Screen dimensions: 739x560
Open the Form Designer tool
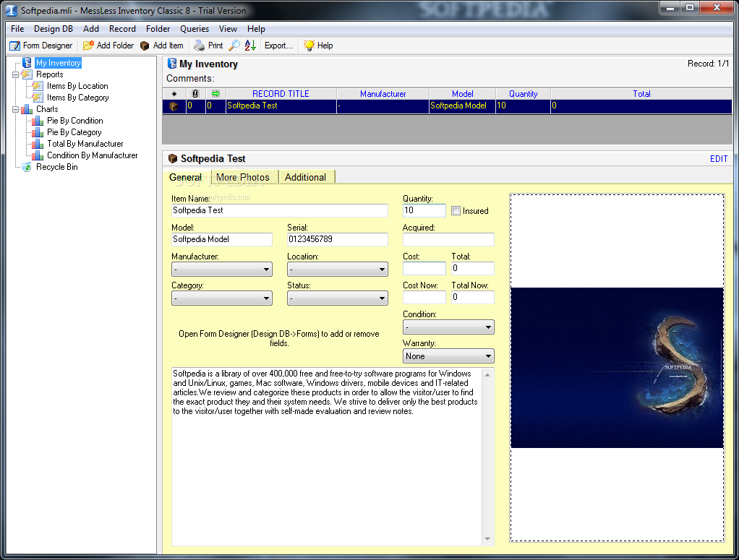pos(41,46)
